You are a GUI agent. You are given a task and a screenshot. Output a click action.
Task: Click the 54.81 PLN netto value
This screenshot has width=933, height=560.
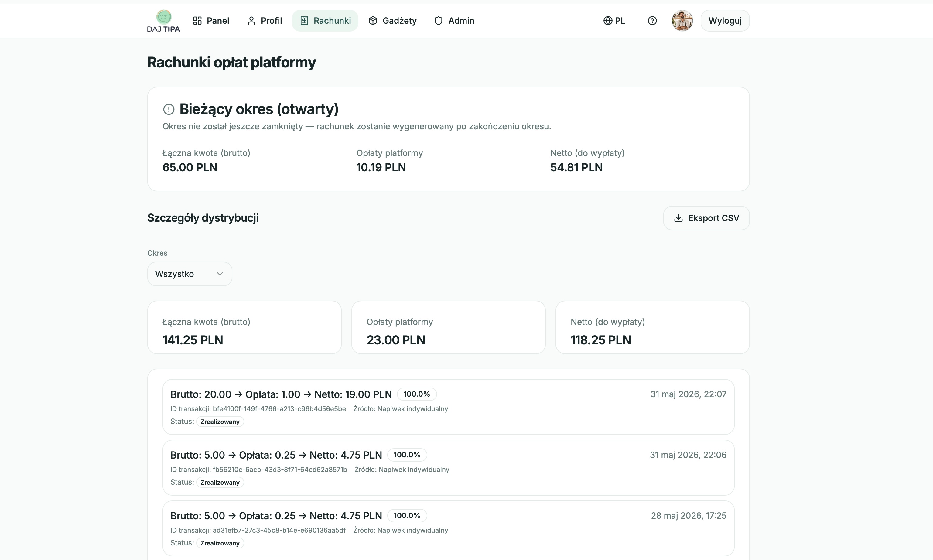tap(576, 168)
